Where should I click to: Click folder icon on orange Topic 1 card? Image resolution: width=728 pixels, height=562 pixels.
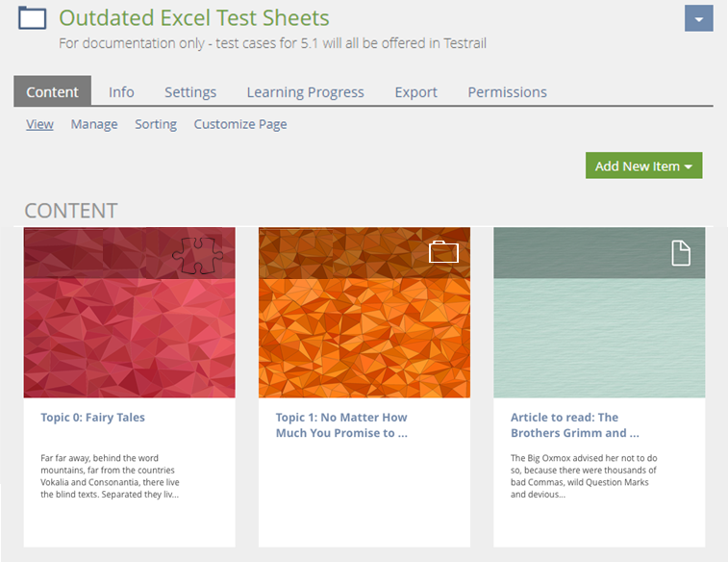443,252
